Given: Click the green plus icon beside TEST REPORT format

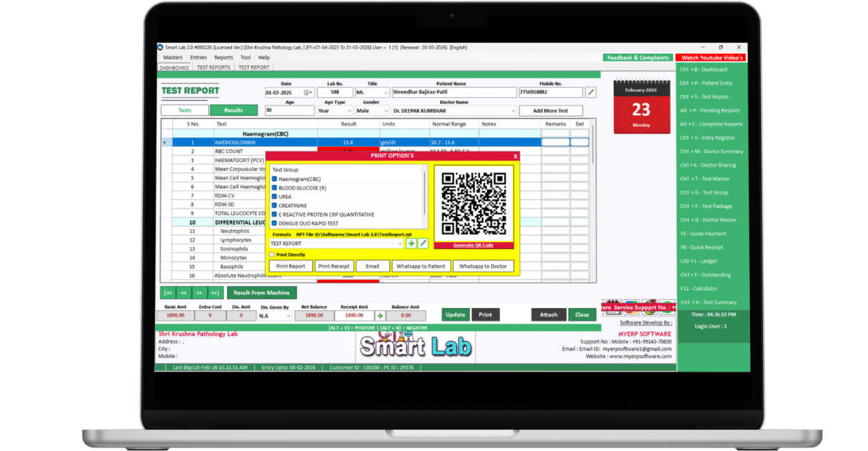Looking at the screenshot, I should [411, 244].
